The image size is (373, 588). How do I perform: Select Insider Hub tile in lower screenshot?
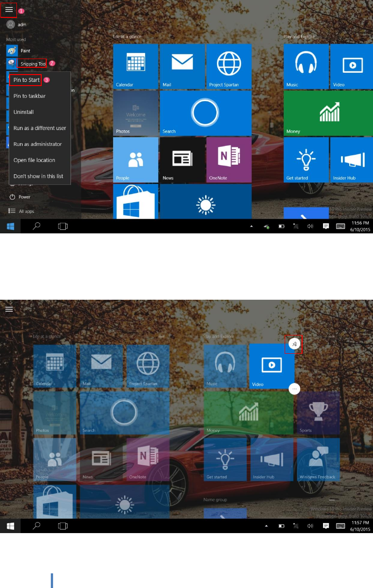272,459
